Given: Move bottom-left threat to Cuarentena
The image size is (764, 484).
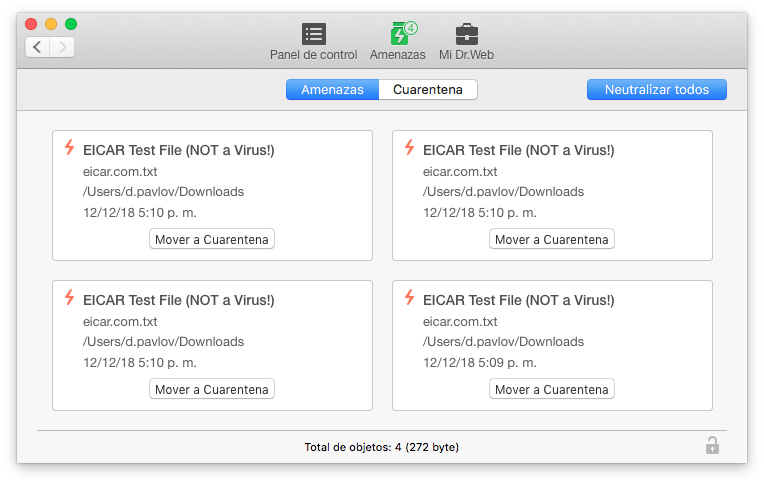Looking at the screenshot, I should [212, 389].
